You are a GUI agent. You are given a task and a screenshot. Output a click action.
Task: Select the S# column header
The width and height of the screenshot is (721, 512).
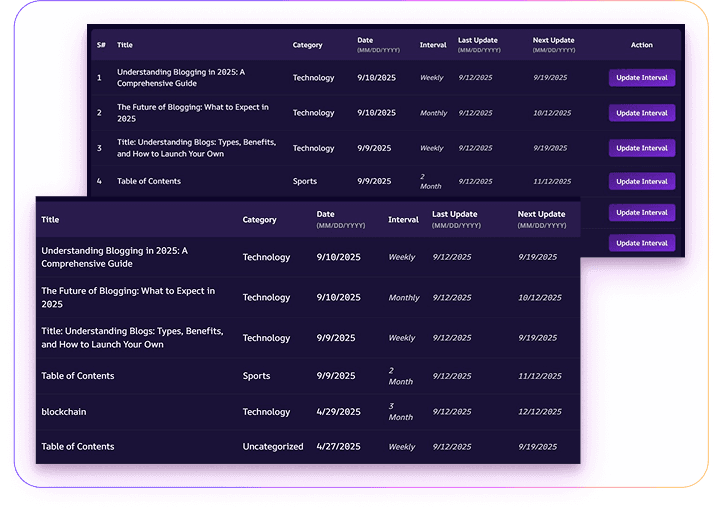tap(101, 45)
